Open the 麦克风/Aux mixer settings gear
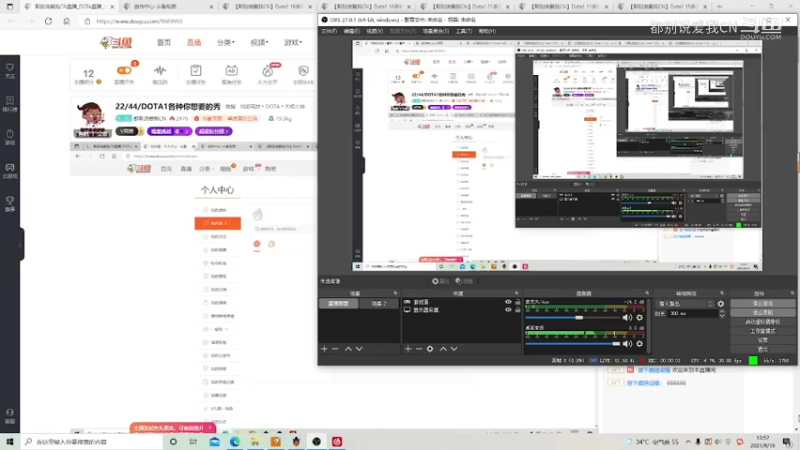The width and height of the screenshot is (800, 450). point(639,317)
